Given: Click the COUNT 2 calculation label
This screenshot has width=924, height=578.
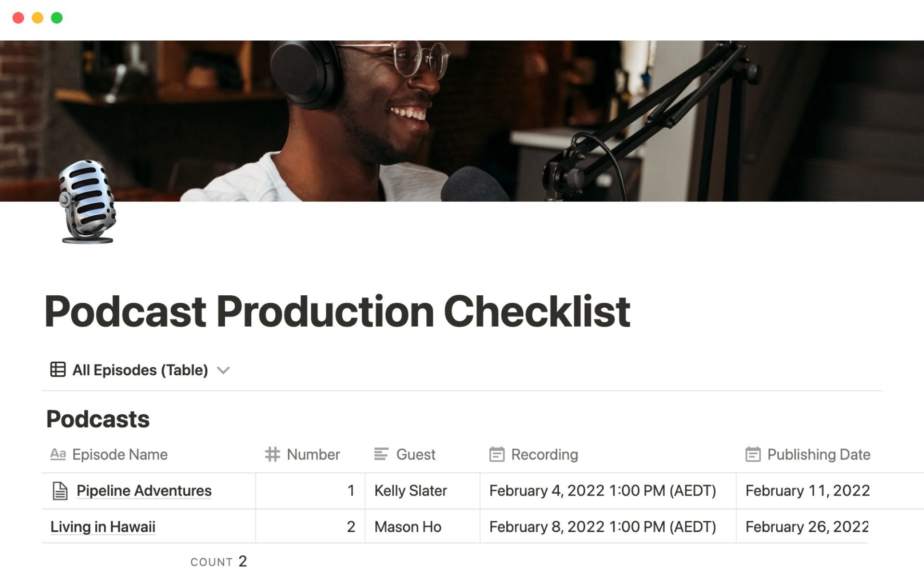Looking at the screenshot, I should pyautogui.click(x=219, y=561).
